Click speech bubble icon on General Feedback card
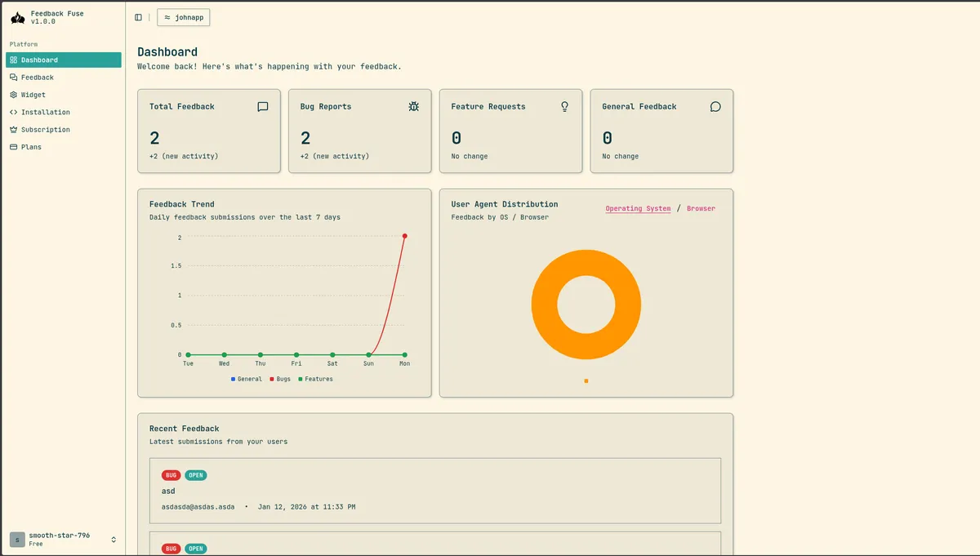The height and width of the screenshot is (556, 980). pos(715,107)
